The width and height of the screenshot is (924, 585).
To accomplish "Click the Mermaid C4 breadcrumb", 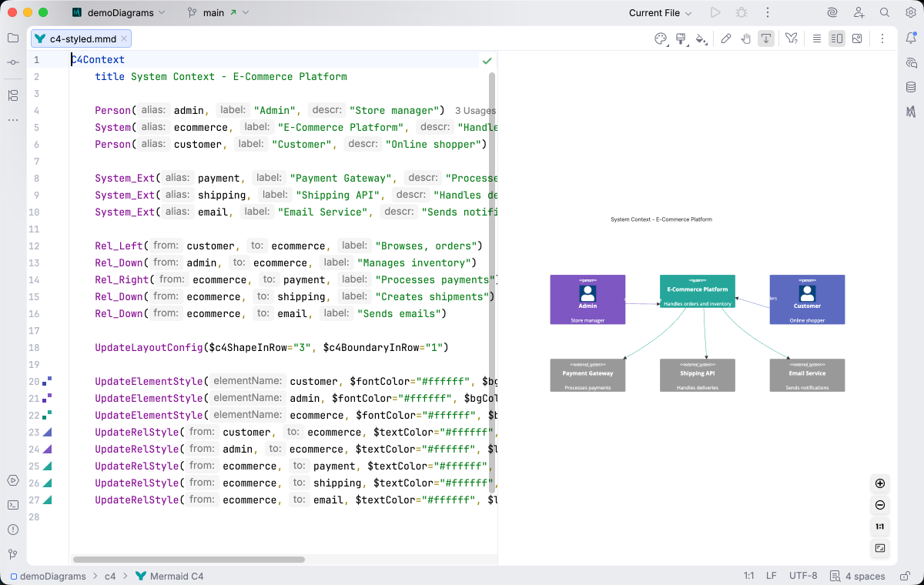I will pos(169,576).
